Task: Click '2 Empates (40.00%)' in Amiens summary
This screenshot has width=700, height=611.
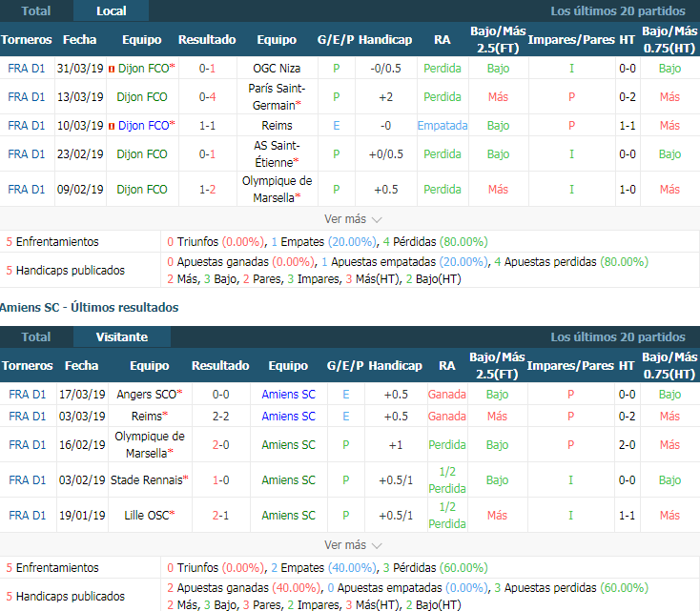Action: click(323, 567)
